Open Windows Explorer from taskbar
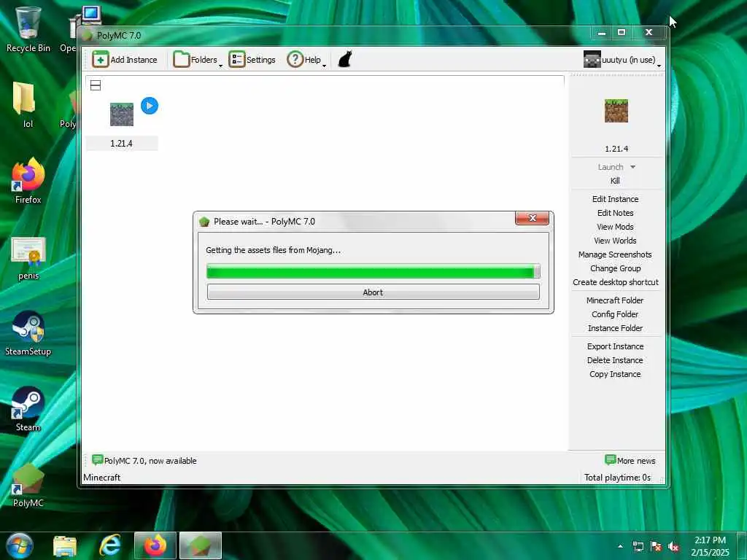The width and height of the screenshot is (747, 560). click(65, 545)
